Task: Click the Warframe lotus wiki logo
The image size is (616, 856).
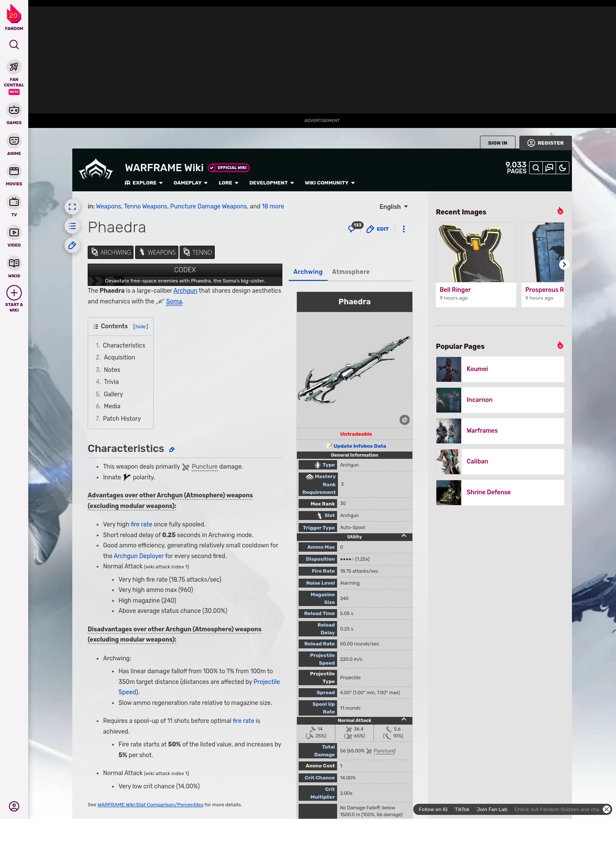Action: coord(96,169)
